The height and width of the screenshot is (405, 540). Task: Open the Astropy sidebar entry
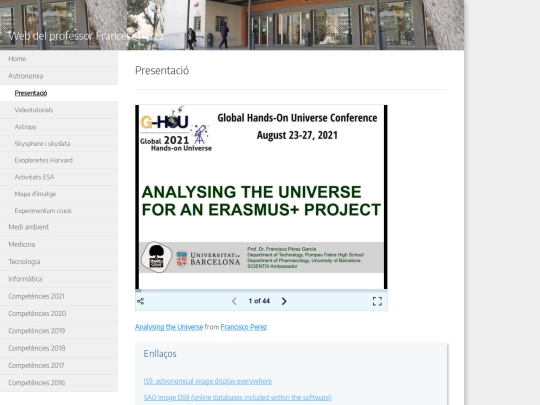[x=59, y=127]
